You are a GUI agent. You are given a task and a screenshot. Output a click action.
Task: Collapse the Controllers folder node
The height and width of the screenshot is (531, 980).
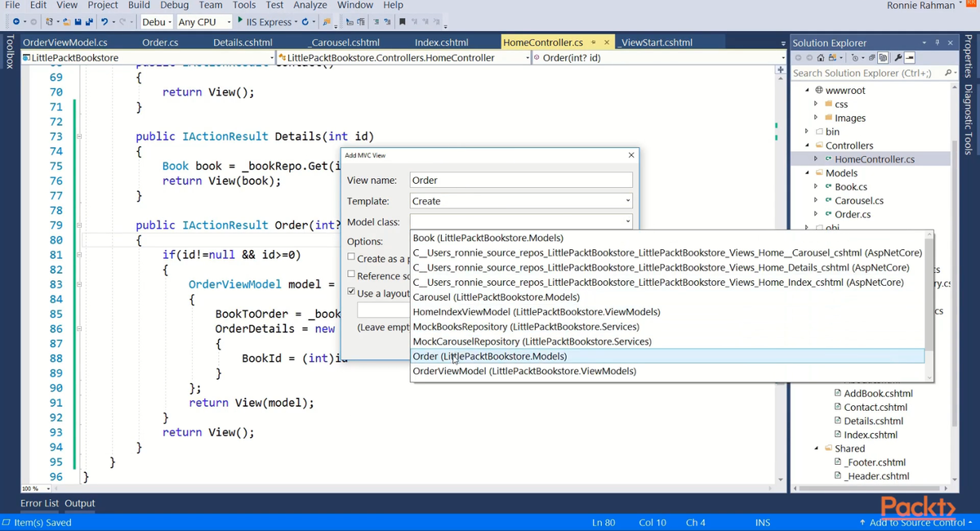pos(808,145)
